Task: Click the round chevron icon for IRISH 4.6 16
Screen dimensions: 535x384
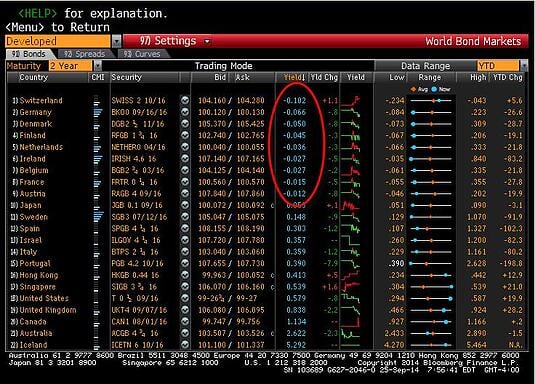Action: point(185,159)
